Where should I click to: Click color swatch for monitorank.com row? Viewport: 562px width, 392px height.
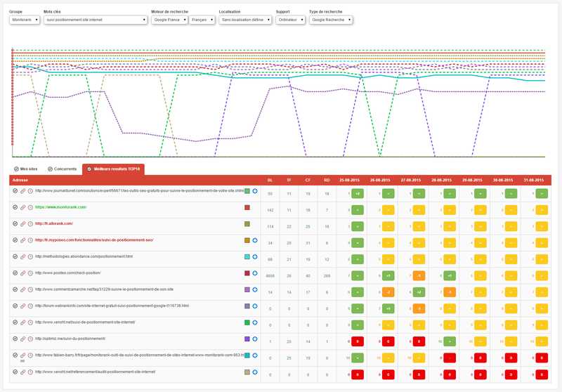[x=247, y=207]
